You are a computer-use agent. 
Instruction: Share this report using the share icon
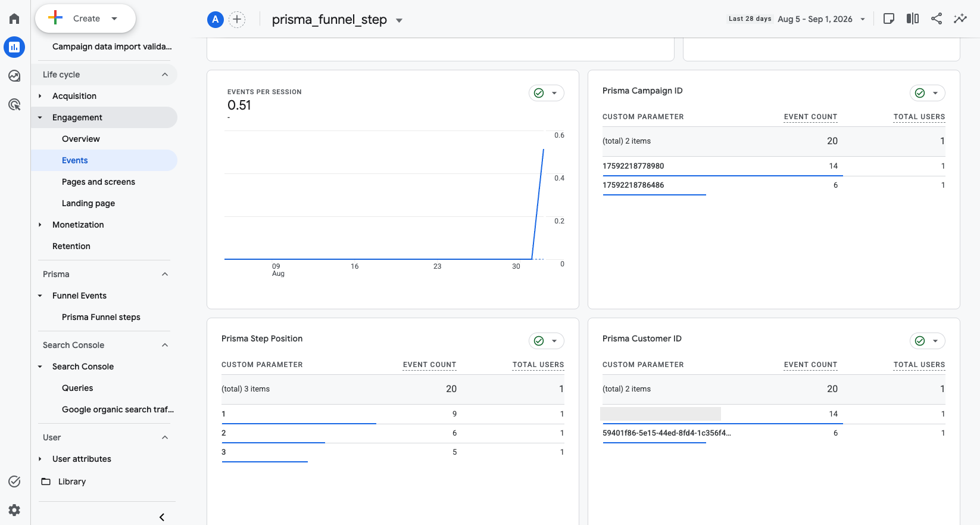pyautogui.click(x=937, y=18)
